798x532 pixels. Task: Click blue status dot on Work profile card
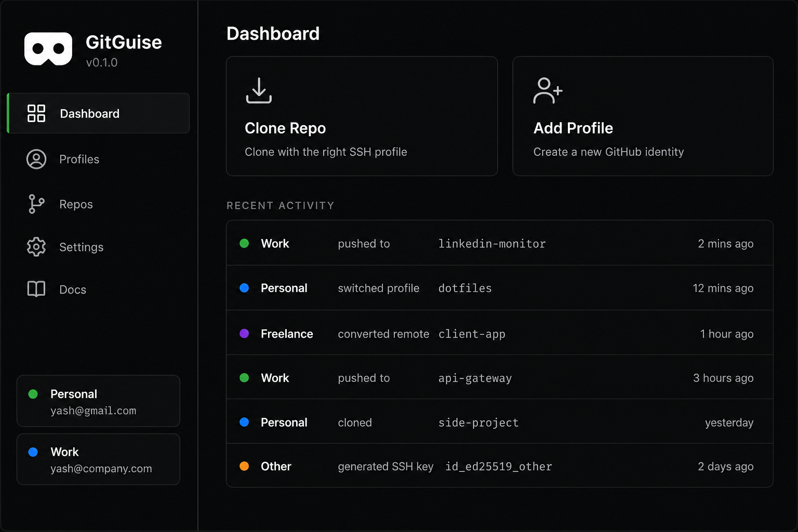(33, 452)
